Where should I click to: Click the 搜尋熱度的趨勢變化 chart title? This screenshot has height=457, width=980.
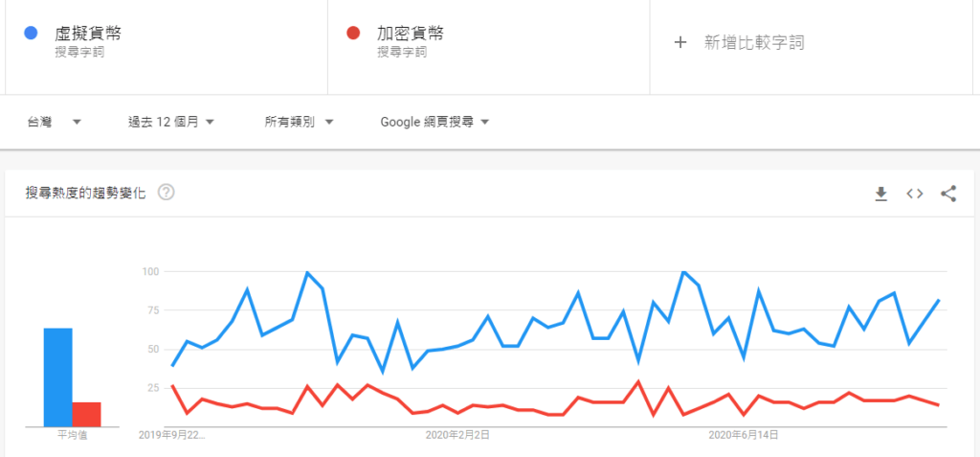(86, 193)
